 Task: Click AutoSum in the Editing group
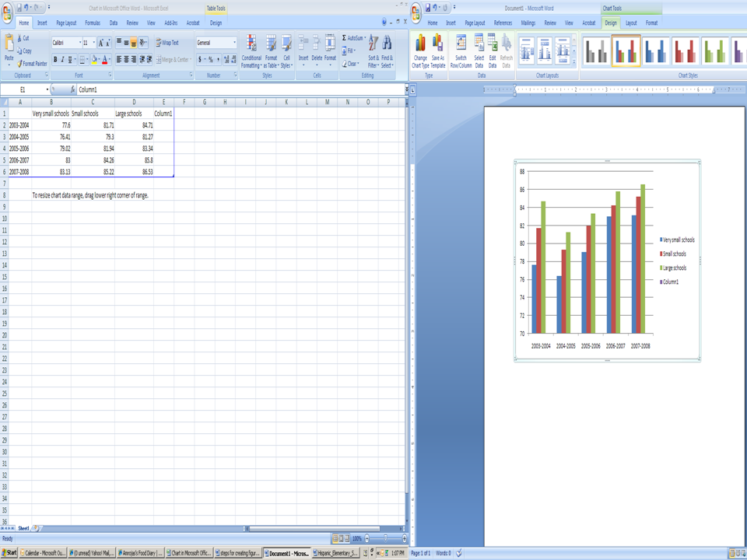(354, 38)
